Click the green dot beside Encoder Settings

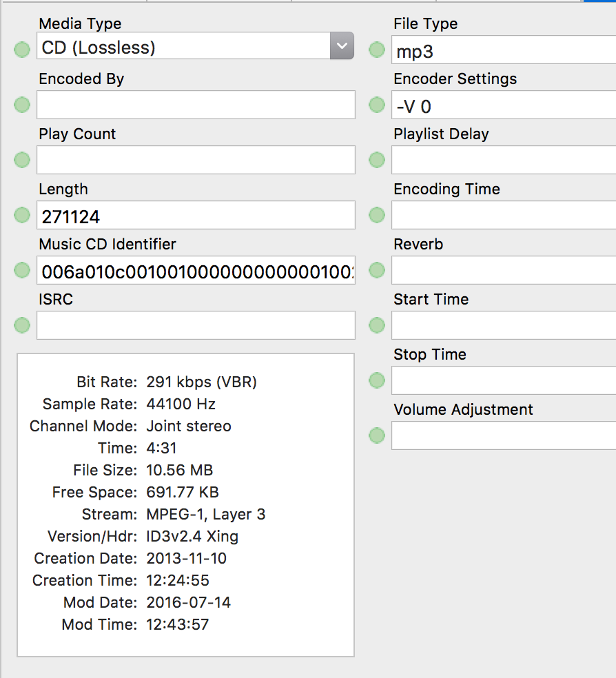(x=377, y=105)
